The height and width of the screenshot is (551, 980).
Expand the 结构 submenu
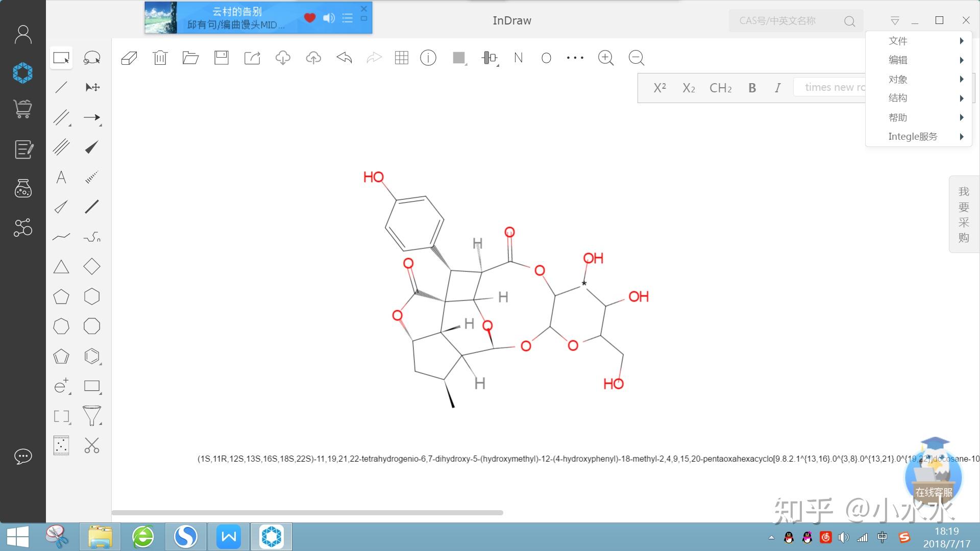coord(897,98)
